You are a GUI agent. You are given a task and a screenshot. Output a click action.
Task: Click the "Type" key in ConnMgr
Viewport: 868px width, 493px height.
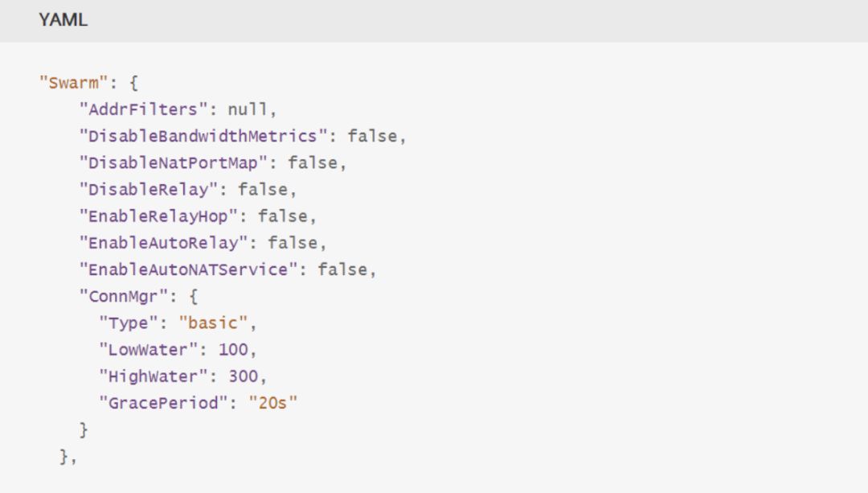tap(129, 323)
